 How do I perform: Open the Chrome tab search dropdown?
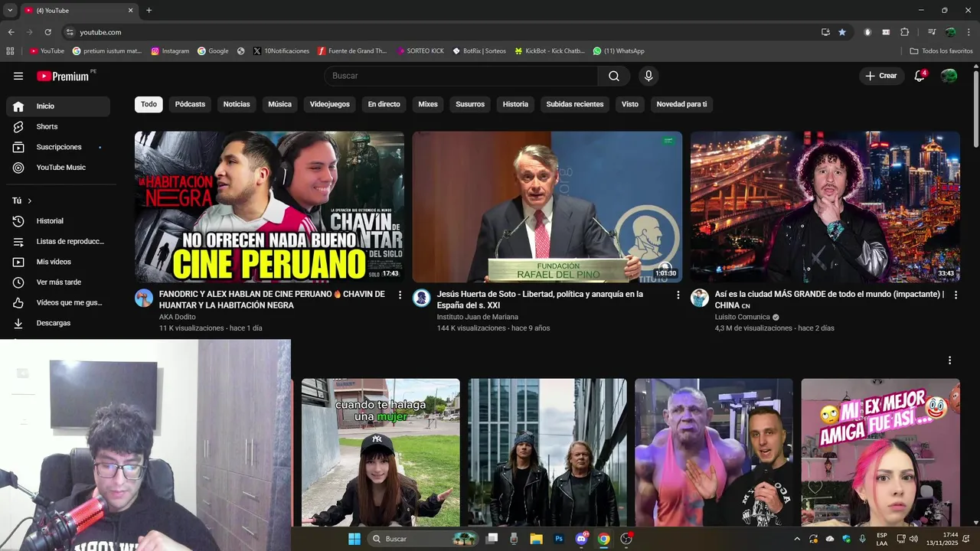click(10, 10)
